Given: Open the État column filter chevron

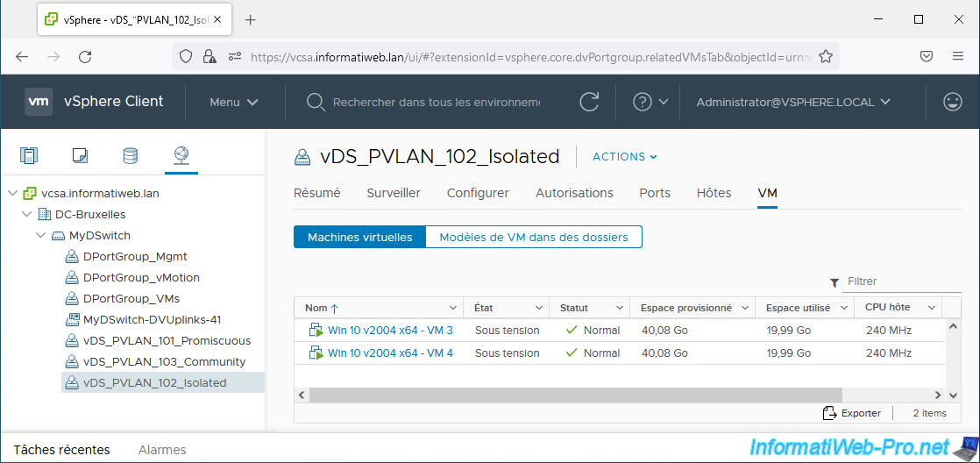Looking at the screenshot, I should (x=539, y=308).
